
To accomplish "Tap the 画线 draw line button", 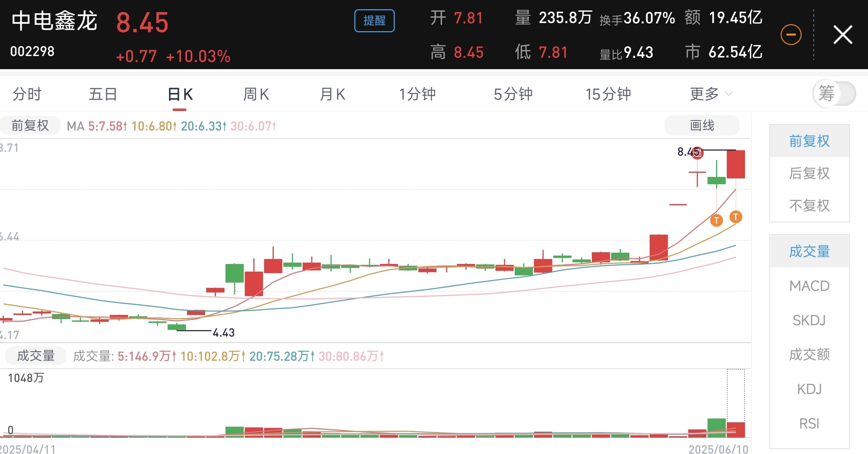I will 702,126.
